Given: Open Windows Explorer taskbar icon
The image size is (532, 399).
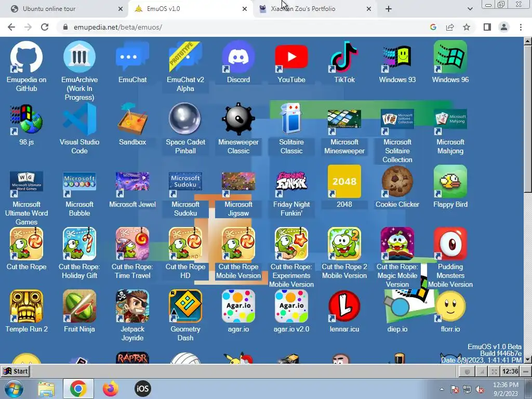Looking at the screenshot, I should (x=46, y=389).
